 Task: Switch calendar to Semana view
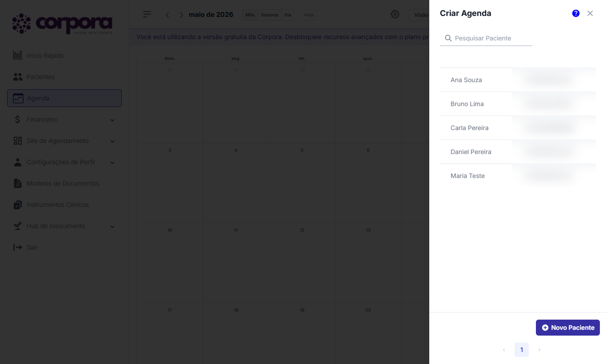269,15
